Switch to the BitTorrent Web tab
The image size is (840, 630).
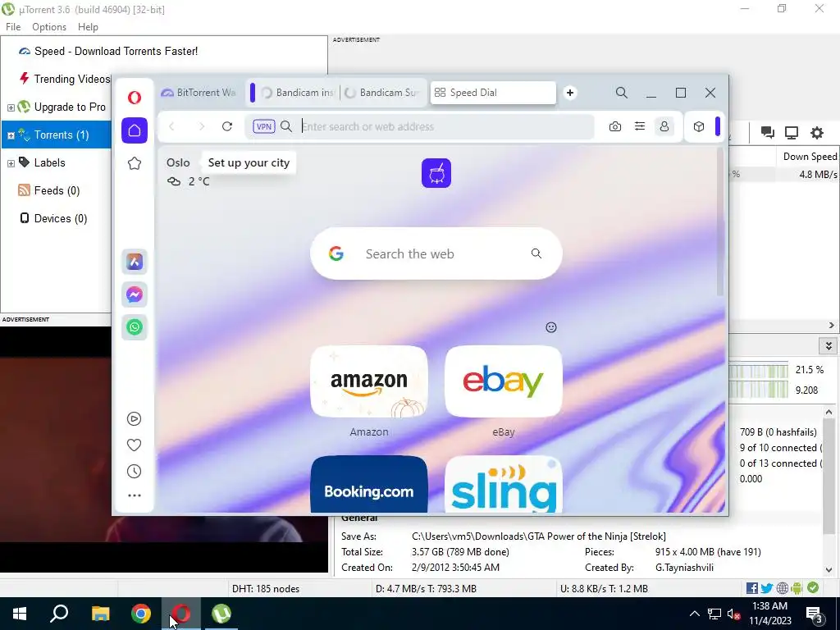coord(199,93)
